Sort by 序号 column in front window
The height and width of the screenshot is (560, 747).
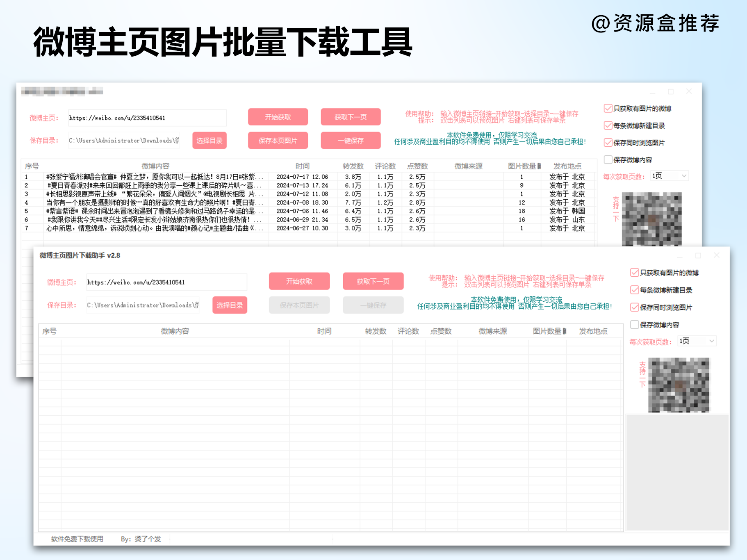[50, 331]
